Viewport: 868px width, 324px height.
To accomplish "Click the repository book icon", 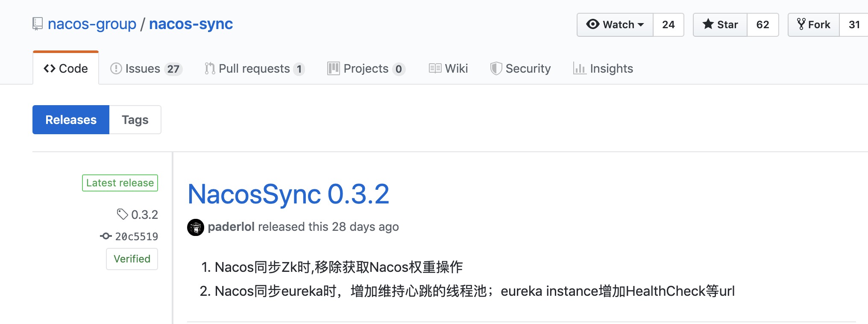I will click(38, 24).
